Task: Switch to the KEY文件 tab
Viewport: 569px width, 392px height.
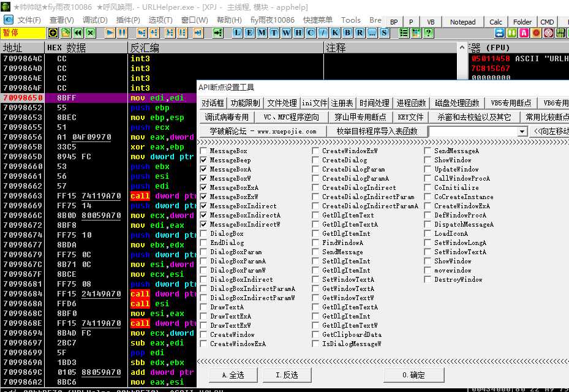Action: (410, 117)
